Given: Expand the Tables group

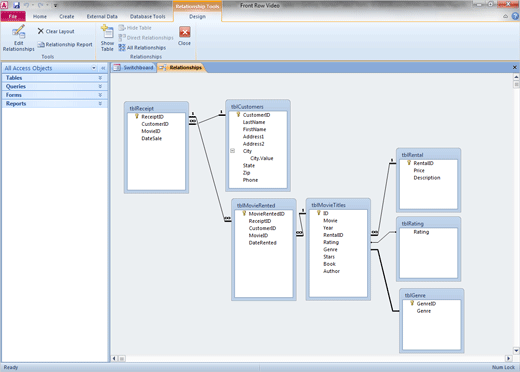Looking at the screenshot, I should [55, 78].
